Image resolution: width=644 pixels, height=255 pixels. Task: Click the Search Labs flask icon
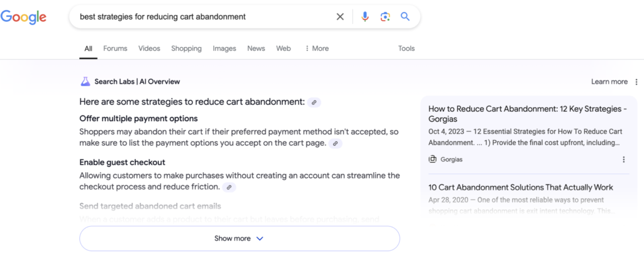85,82
